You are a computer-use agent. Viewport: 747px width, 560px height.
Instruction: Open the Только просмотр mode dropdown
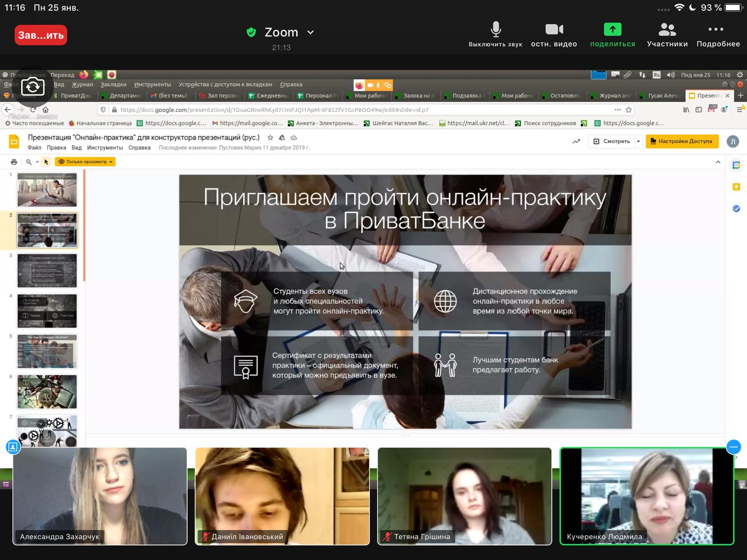pos(85,161)
